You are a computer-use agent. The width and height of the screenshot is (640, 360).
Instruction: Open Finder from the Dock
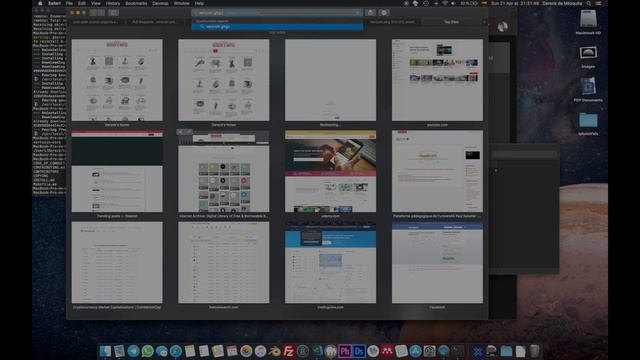(105, 351)
